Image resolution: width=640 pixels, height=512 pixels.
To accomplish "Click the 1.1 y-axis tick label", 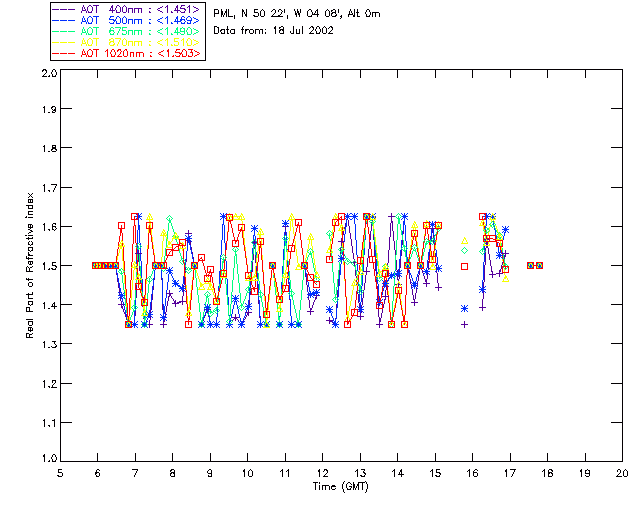I will pos(49,423).
